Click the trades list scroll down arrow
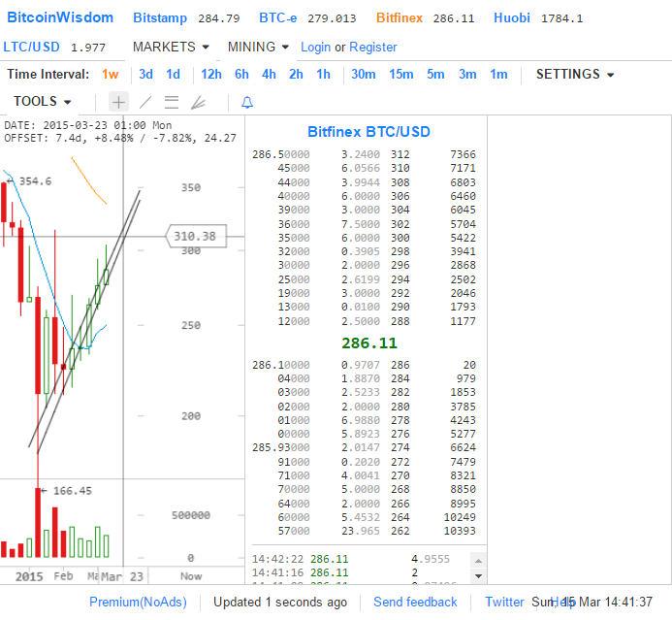 [x=478, y=575]
